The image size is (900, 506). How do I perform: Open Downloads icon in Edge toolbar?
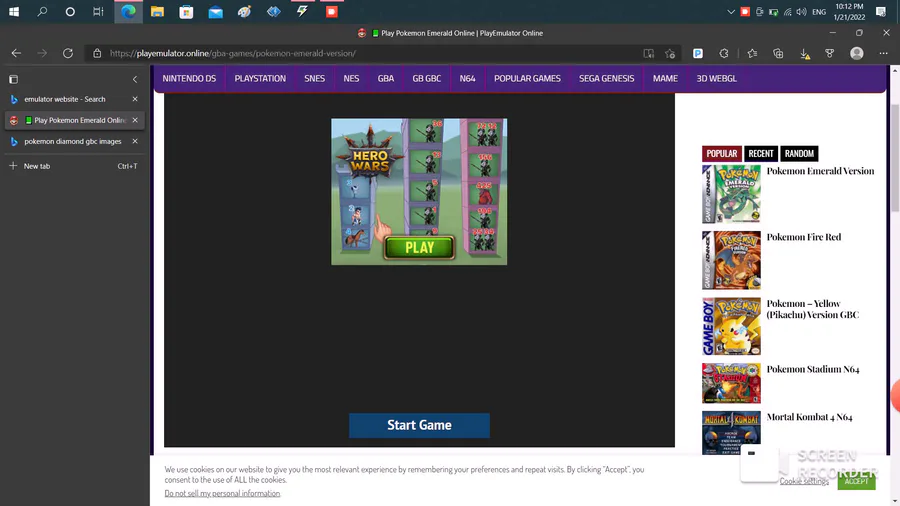(805, 53)
